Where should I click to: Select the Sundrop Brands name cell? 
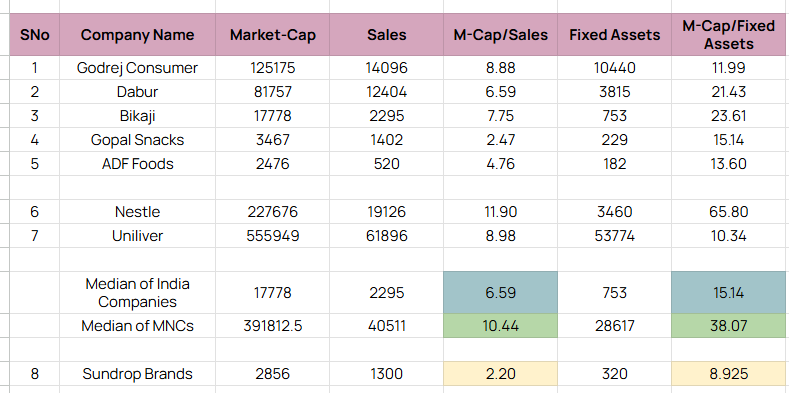tap(137, 374)
